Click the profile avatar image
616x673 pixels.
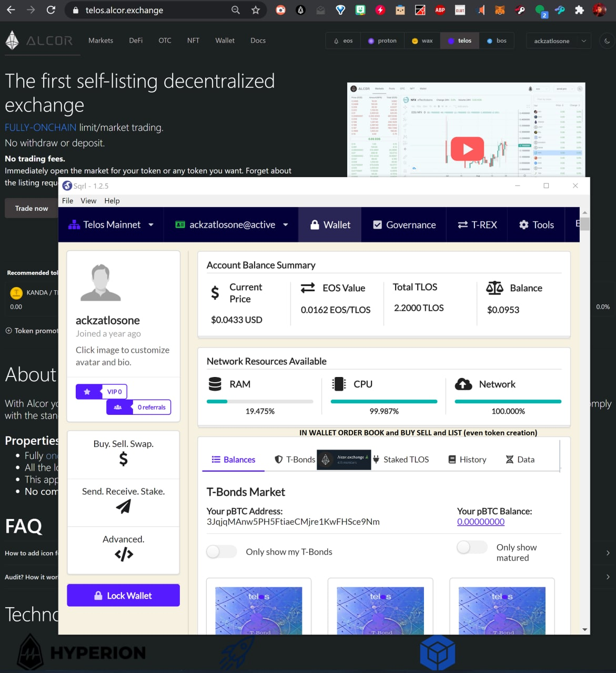(100, 283)
